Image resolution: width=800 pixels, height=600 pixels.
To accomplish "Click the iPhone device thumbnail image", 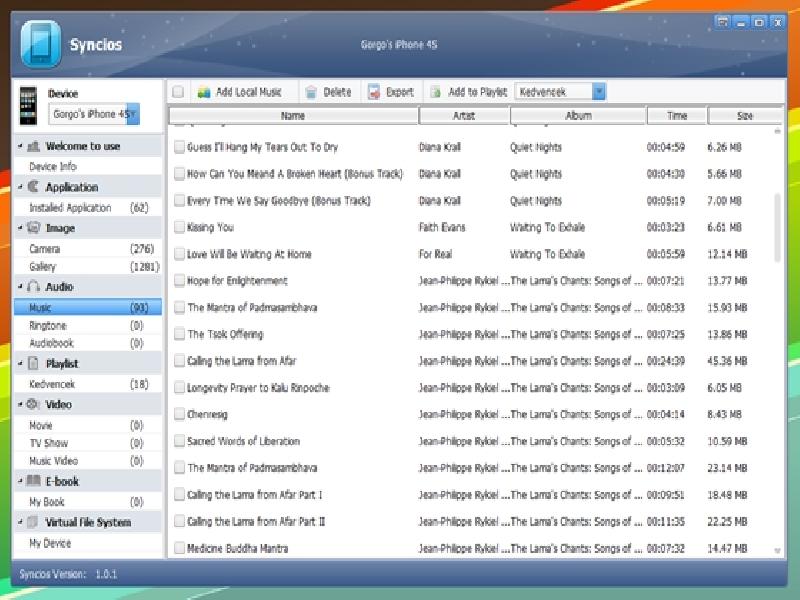I will tap(29, 106).
